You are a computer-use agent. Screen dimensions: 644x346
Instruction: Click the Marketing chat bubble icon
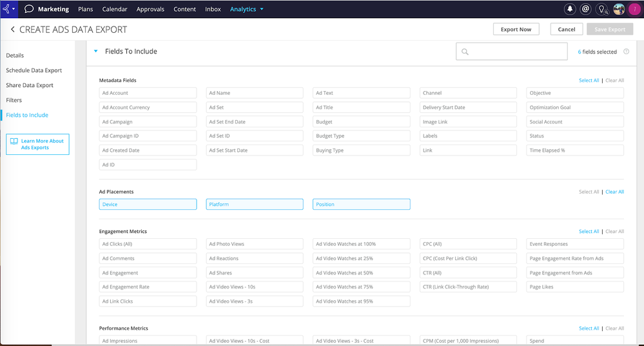pyautogui.click(x=29, y=8)
